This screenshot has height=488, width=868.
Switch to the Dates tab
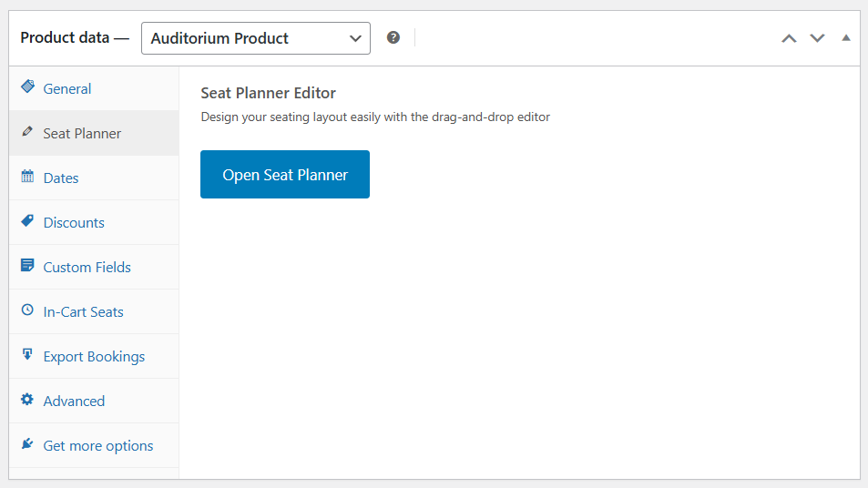point(61,178)
